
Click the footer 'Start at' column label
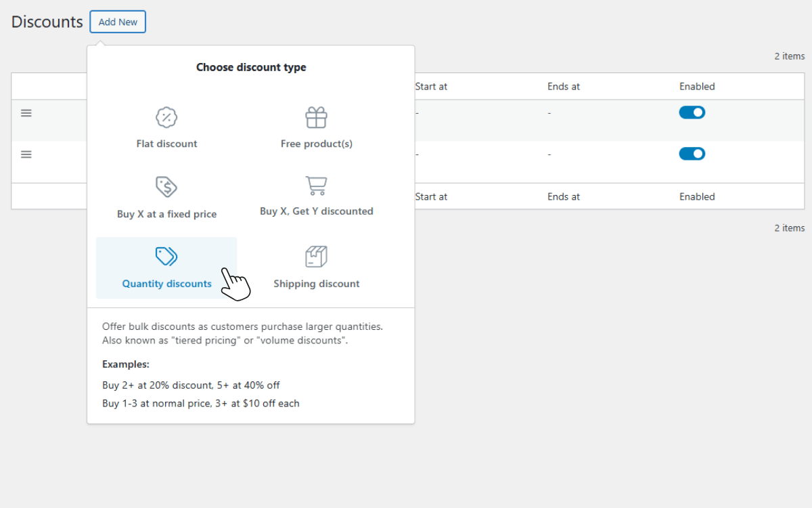click(x=431, y=196)
